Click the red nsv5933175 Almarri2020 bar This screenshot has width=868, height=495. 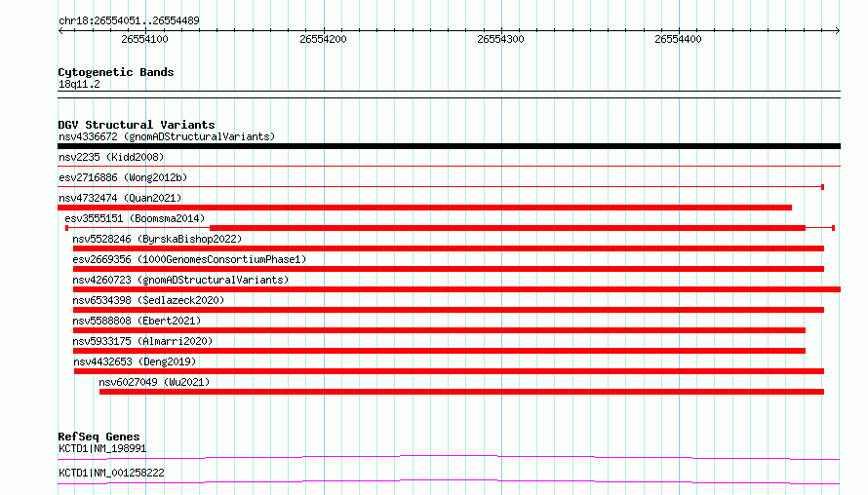pyautogui.click(x=439, y=351)
